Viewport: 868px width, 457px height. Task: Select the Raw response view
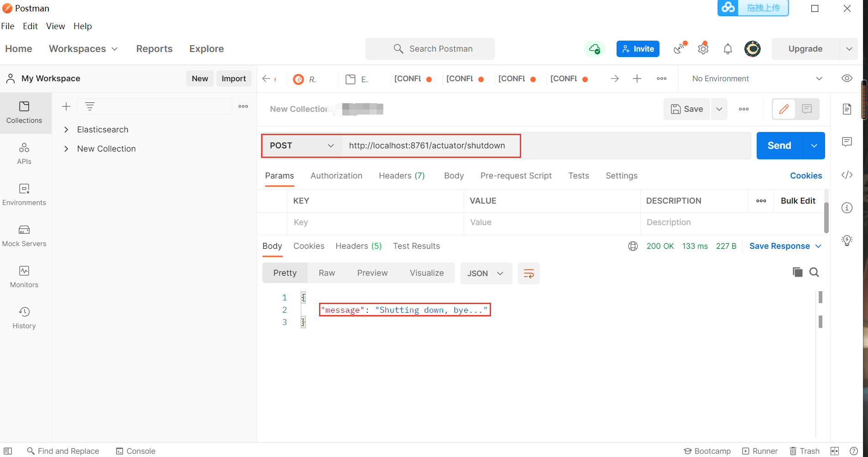[x=327, y=273]
